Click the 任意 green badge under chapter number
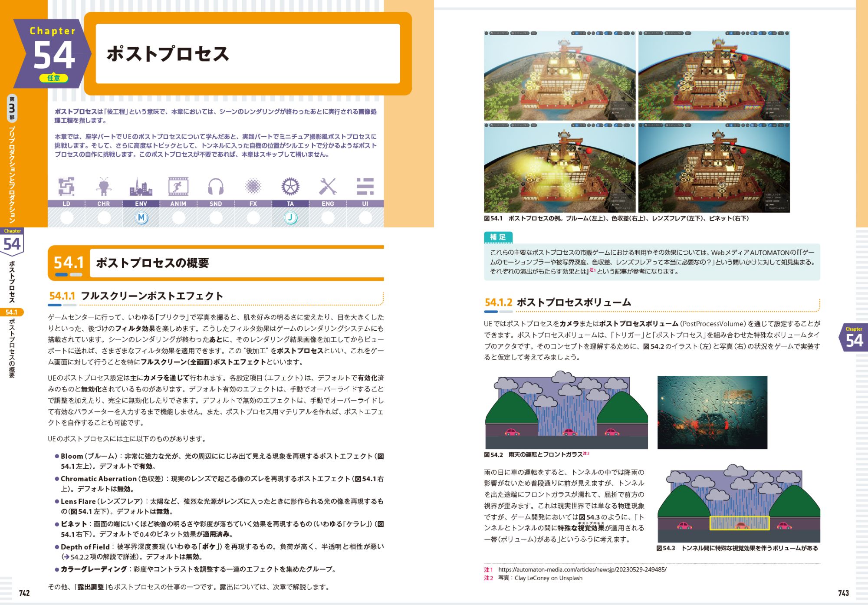The image size is (868, 605). click(54, 78)
